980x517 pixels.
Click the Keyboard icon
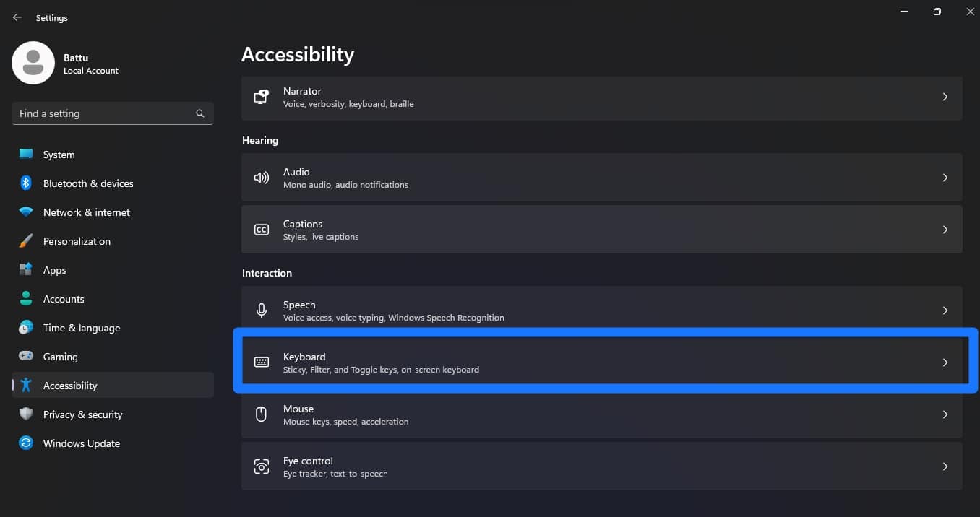[261, 362]
